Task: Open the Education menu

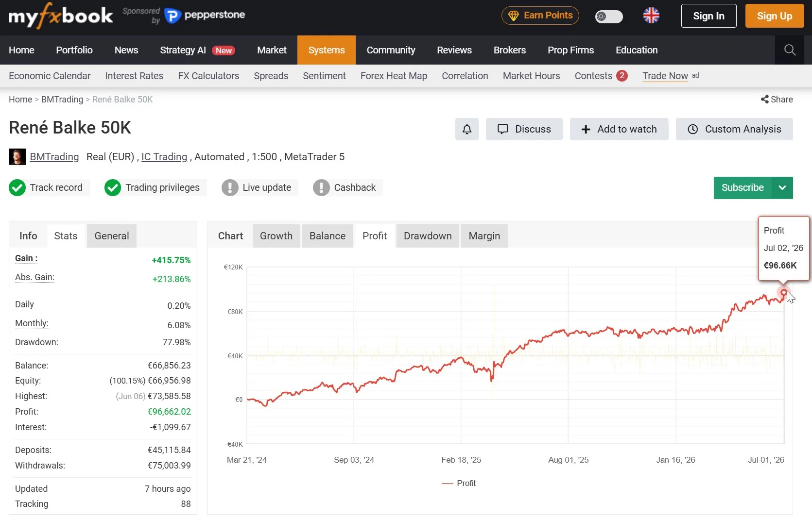Action: point(637,50)
